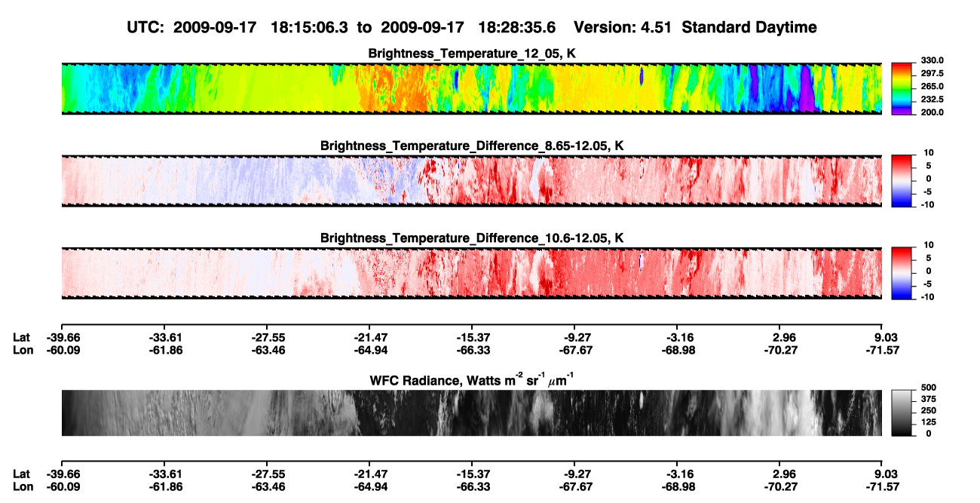This screenshot has width=980, height=503.
Task: Click latitude '-27.55' under the WFC panel
Action: pos(267,474)
